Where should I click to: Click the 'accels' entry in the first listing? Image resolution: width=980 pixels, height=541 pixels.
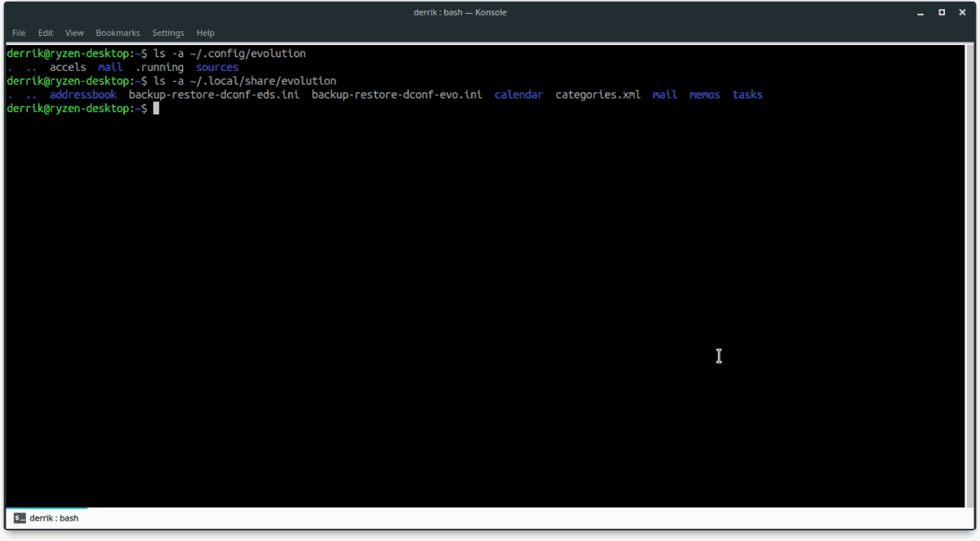pyautogui.click(x=67, y=67)
